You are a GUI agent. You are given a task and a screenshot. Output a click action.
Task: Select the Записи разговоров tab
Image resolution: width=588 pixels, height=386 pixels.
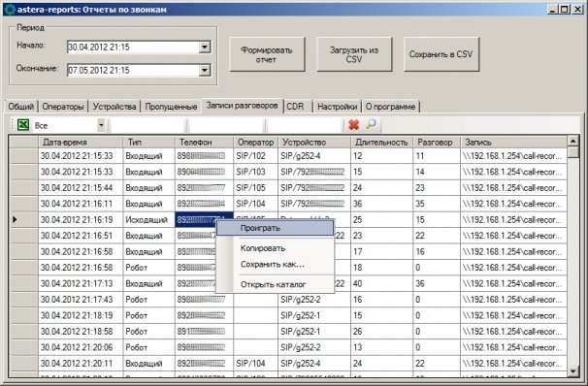pyautogui.click(x=242, y=106)
